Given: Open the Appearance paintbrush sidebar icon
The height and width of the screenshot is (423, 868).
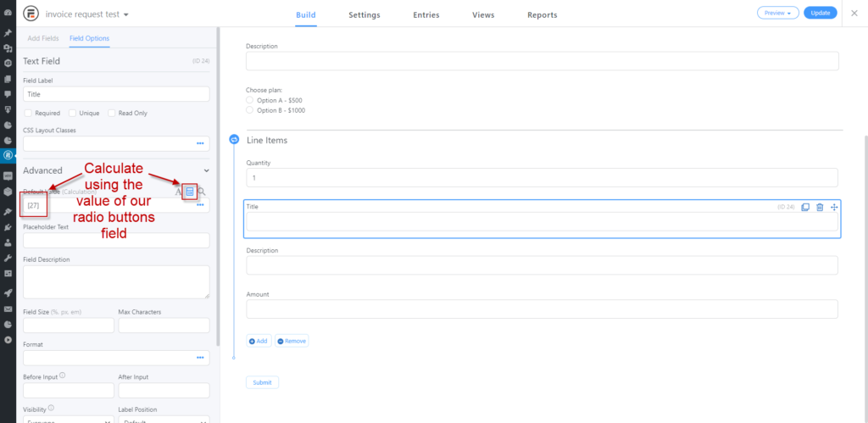Looking at the screenshot, I should 8,212.
